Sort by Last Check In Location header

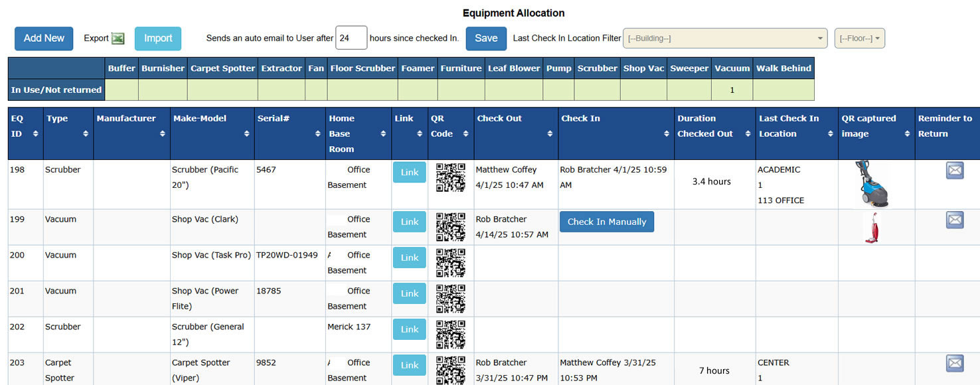click(x=796, y=126)
